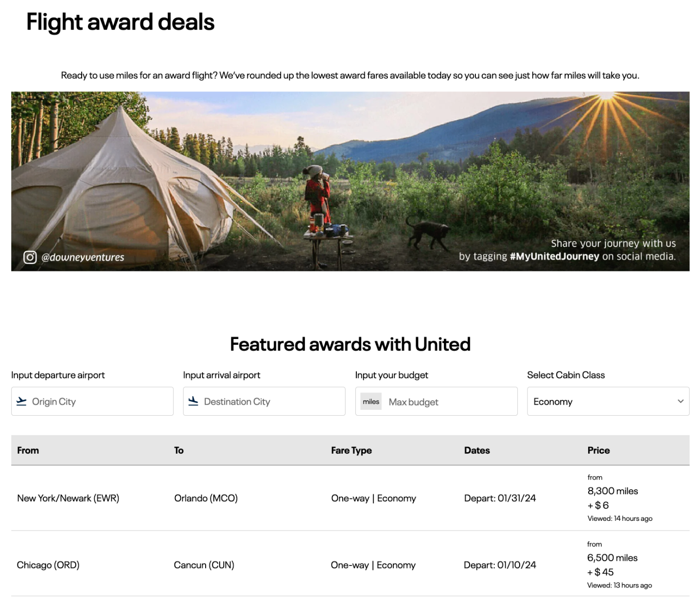The height and width of the screenshot is (603, 700).
Task: Click the Price column header
Action: [x=598, y=450]
